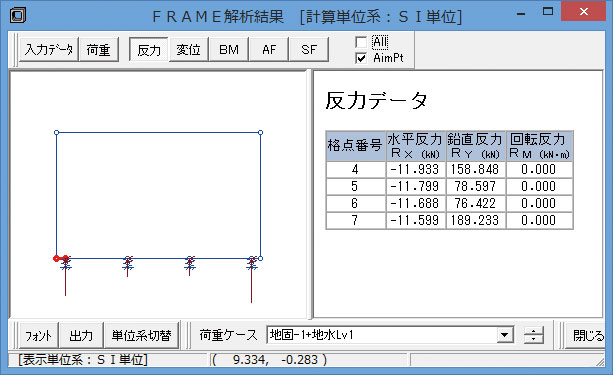The height and width of the screenshot is (375, 613).
Task: Switch to the 変位 displacement view
Action: (x=188, y=50)
